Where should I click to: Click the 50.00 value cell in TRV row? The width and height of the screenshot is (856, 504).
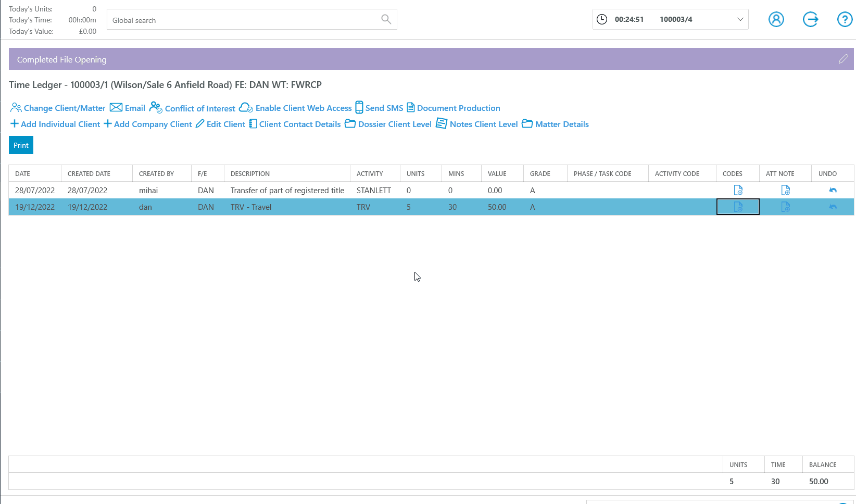(x=502, y=207)
